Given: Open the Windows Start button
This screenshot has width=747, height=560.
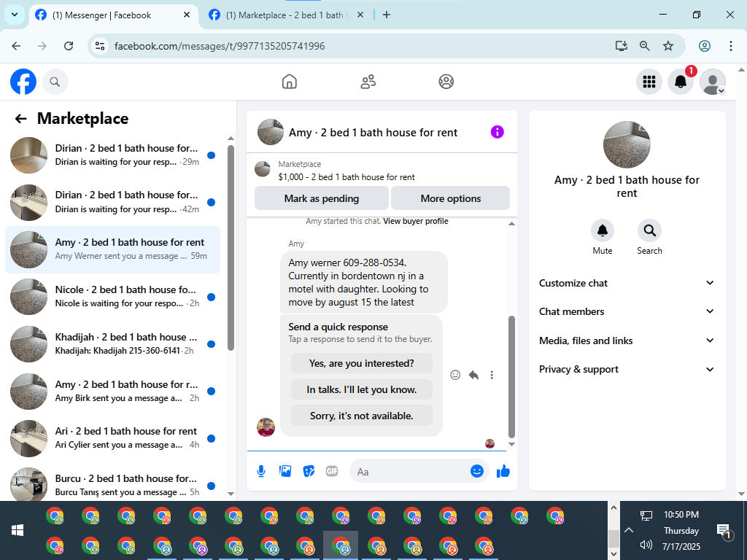Looking at the screenshot, I should tap(18, 530).
